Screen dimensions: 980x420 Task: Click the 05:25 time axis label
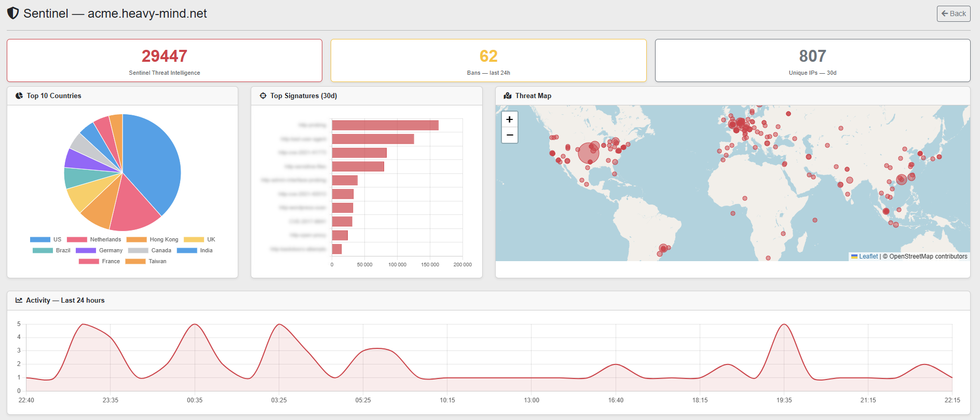pos(363,400)
